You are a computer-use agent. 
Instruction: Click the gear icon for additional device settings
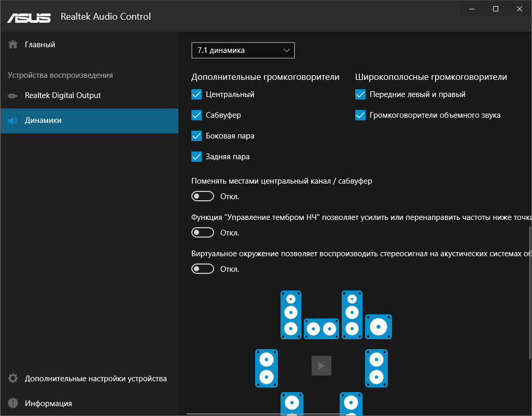coord(13,378)
